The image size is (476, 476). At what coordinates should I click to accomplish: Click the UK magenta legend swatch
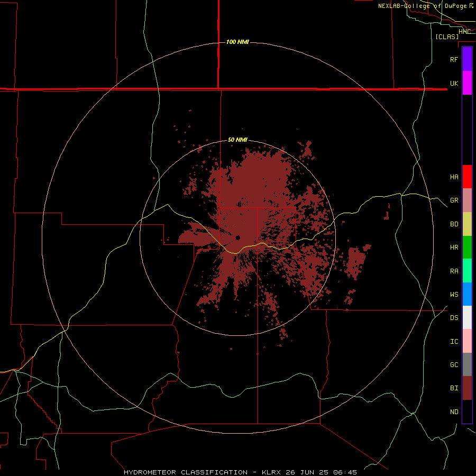click(467, 83)
